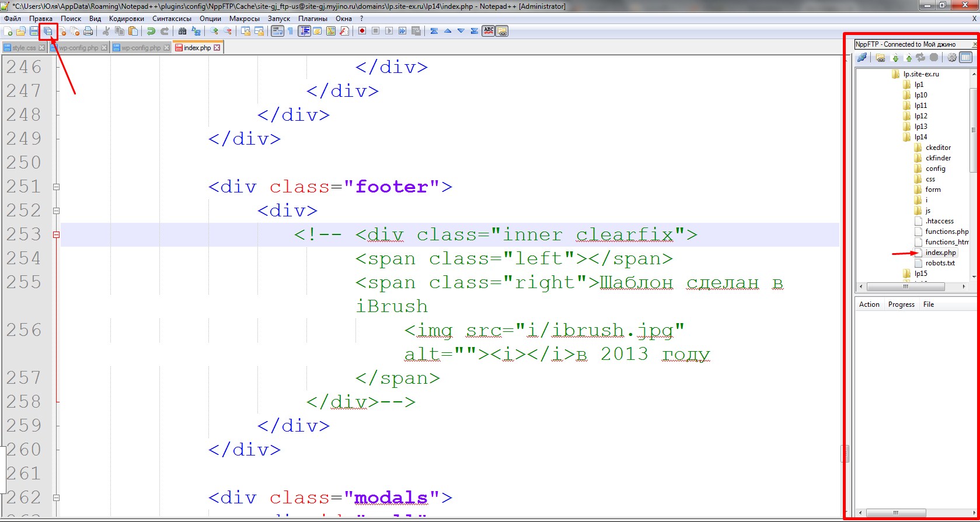Click the Redo toolbar icon
The width and height of the screenshot is (980, 522).
(165, 31)
